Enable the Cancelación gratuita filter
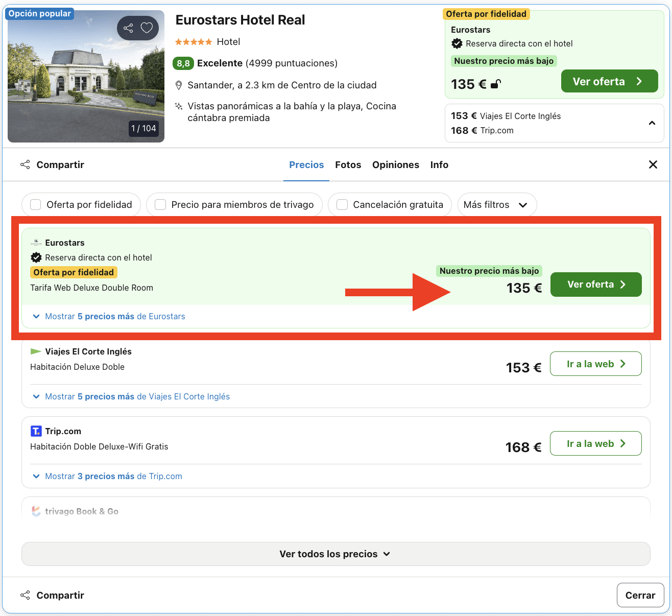Viewport: 672px width, 616px height. [x=342, y=204]
